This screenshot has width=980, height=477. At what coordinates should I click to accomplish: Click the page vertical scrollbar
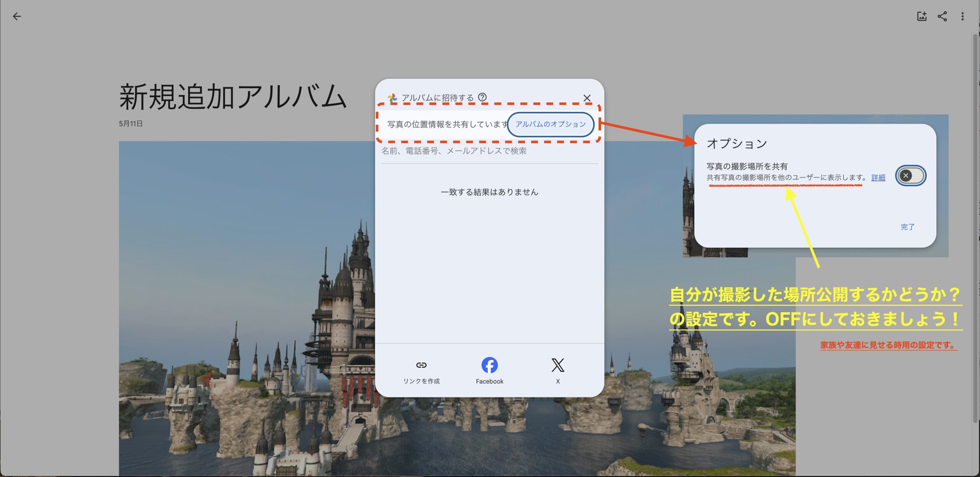click(x=976, y=228)
